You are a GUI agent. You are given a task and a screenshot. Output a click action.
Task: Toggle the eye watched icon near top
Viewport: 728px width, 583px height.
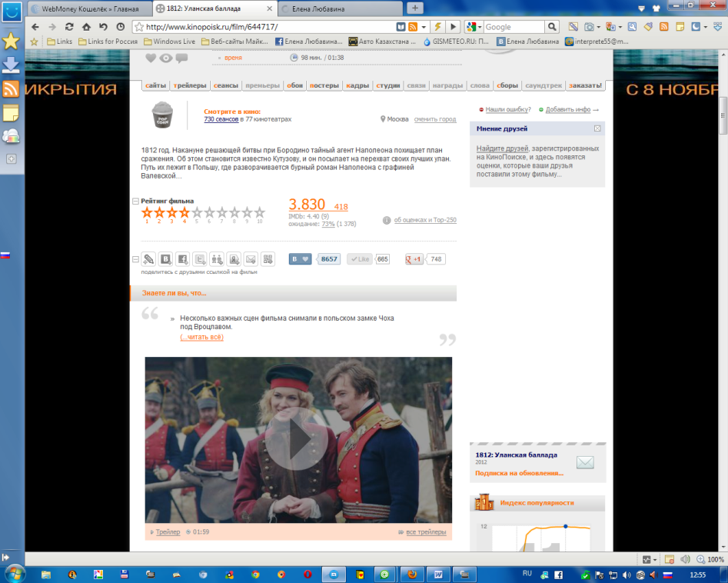point(166,58)
